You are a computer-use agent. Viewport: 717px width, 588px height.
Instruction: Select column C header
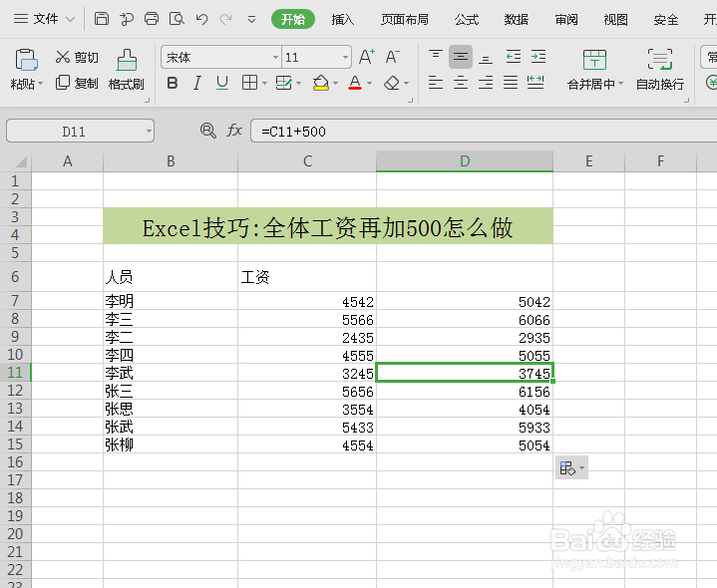(307, 161)
